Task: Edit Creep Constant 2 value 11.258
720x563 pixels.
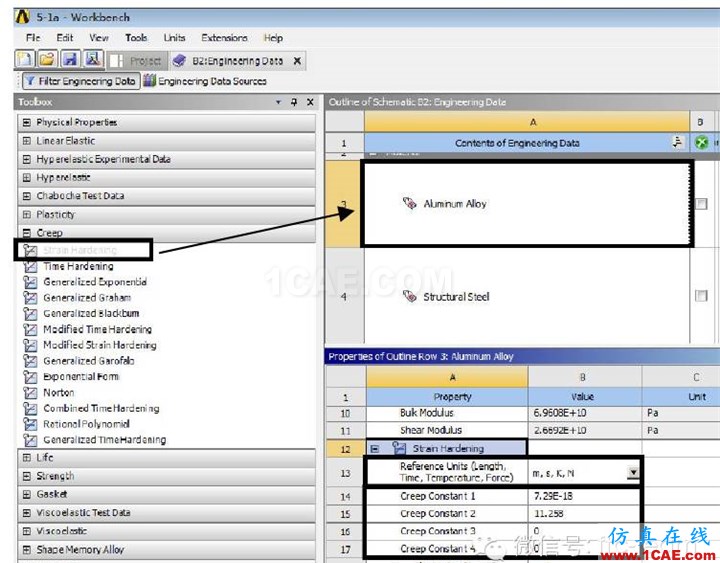Action: [584, 513]
